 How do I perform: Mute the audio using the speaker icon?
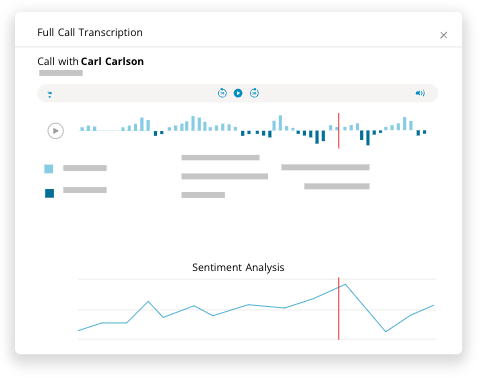click(420, 93)
